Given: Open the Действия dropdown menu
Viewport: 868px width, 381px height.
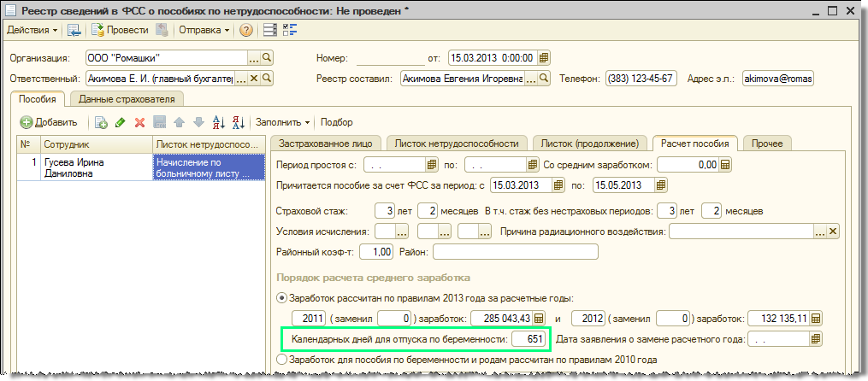Looking at the screenshot, I should 32,31.
